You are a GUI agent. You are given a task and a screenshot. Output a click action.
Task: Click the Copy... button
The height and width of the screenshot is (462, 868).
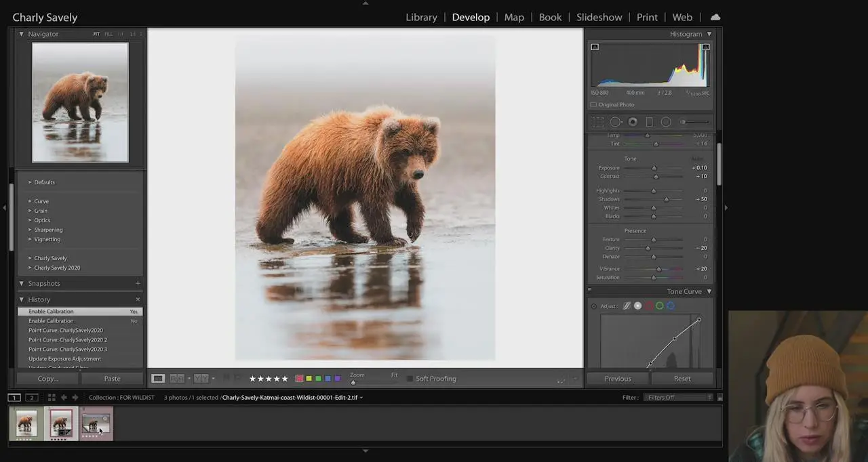click(x=47, y=379)
